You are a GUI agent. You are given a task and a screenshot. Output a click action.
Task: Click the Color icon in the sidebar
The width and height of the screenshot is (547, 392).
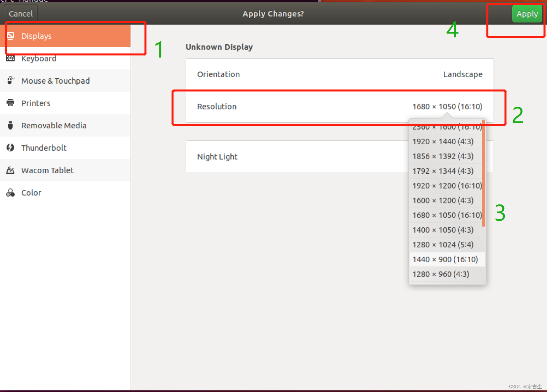(11, 193)
